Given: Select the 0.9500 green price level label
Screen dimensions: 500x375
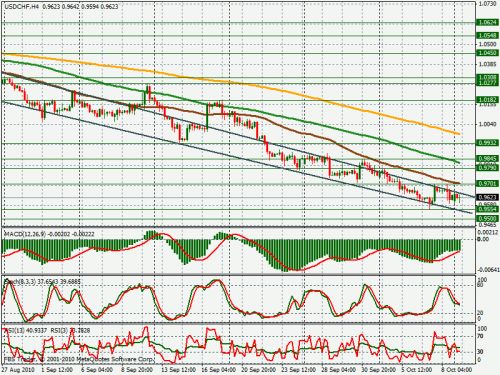Looking at the screenshot, I should point(487,219).
